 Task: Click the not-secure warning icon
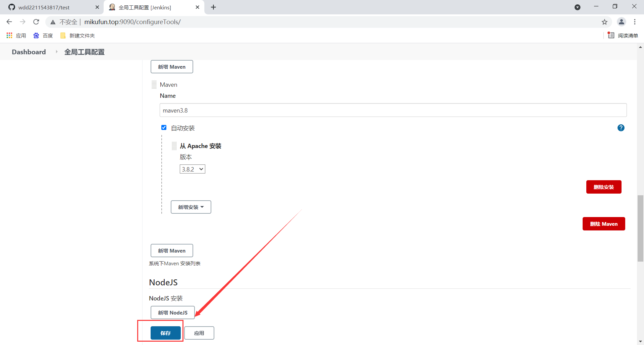tap(53, 22)
